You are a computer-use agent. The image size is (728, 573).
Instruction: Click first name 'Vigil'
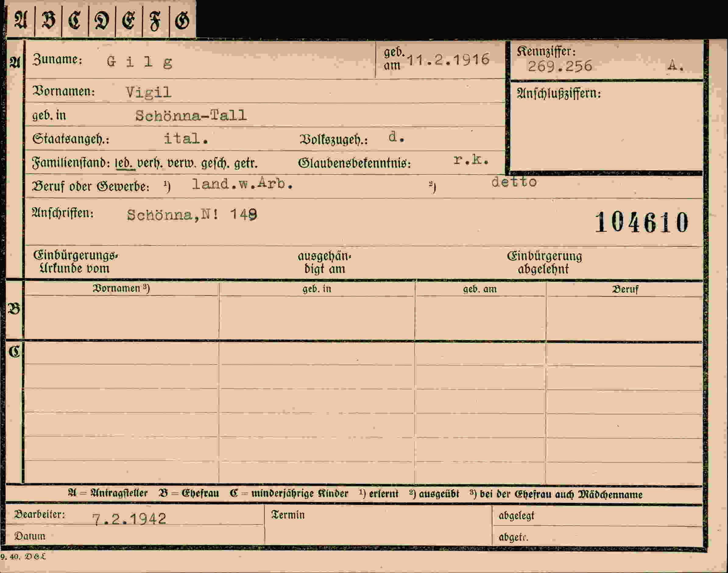click(x=149, y=92)
